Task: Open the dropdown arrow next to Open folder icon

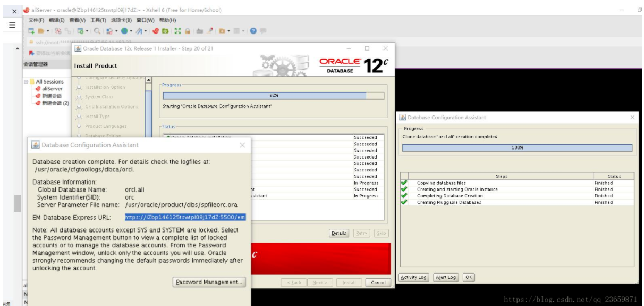Action: click(48, 31)
